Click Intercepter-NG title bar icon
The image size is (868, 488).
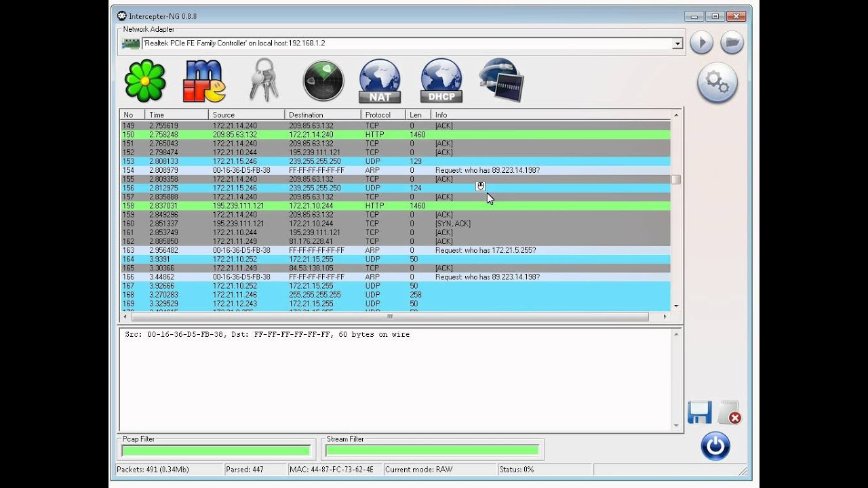click(x=121, y=16)
